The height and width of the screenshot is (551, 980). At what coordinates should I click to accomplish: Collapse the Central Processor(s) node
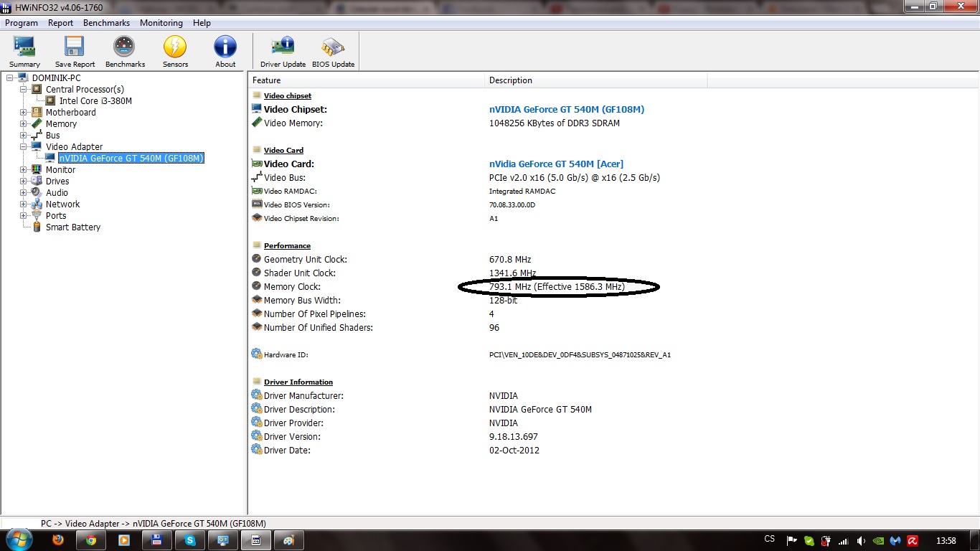coord(24,89)
